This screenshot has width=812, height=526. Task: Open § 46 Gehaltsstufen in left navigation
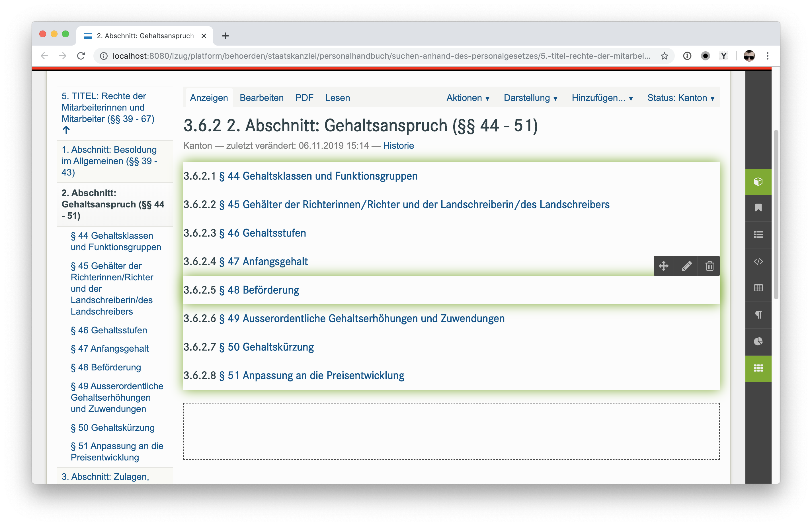109,330
